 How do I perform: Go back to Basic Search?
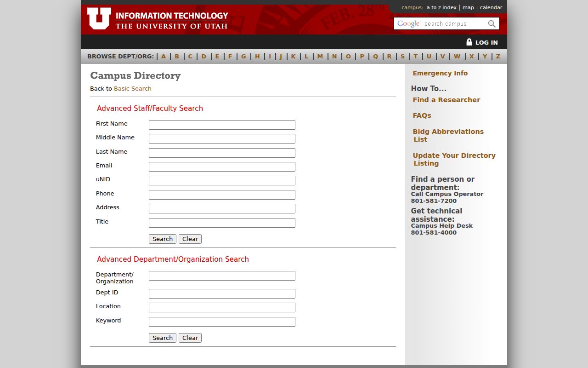pyautogui.click(x=132, y=89)
